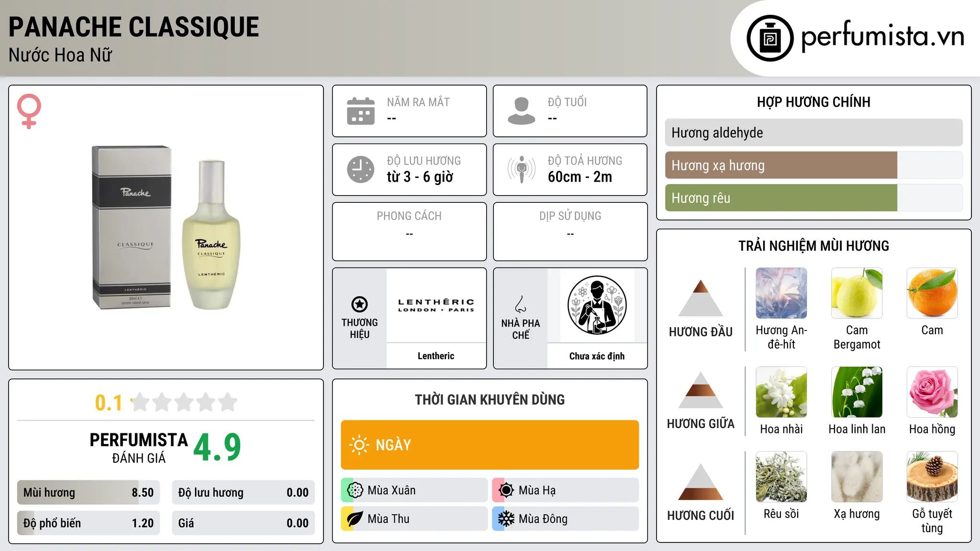Click the calendar icon beside Năm ra mắt
980x551 pixels.
[361, 111]
